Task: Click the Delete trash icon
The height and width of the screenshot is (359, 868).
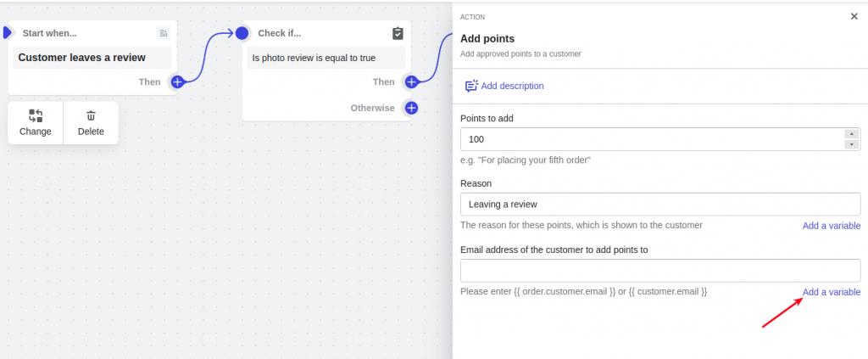Action: point(91,115)
